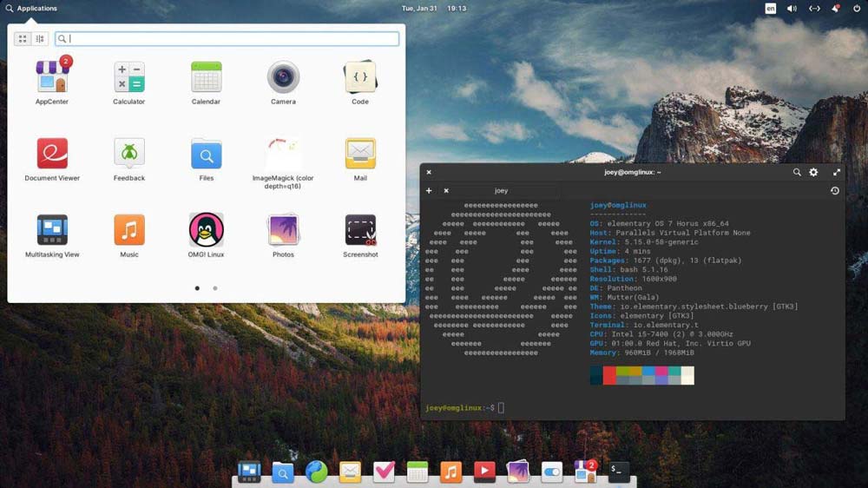
Task: Launch Document Viewer
Action: [x=52, y=158]
